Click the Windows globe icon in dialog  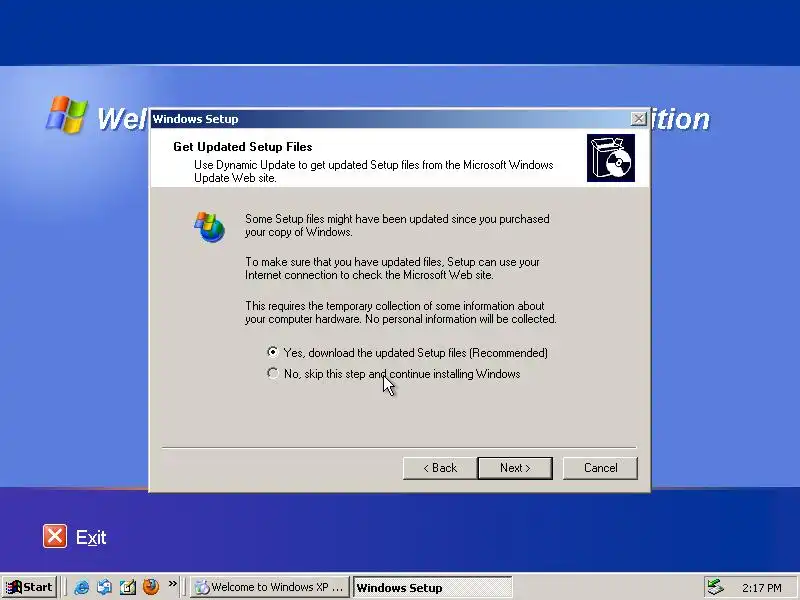(209, 227)
